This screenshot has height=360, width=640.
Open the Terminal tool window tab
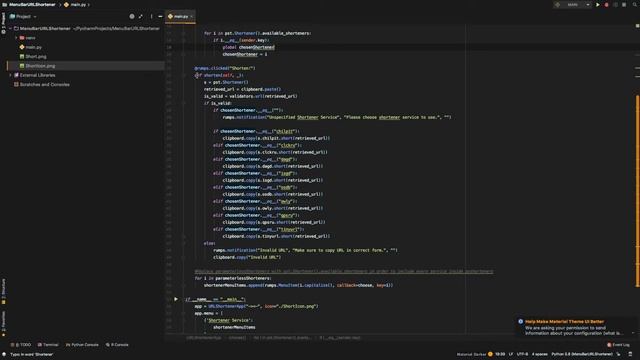point(48,344)
